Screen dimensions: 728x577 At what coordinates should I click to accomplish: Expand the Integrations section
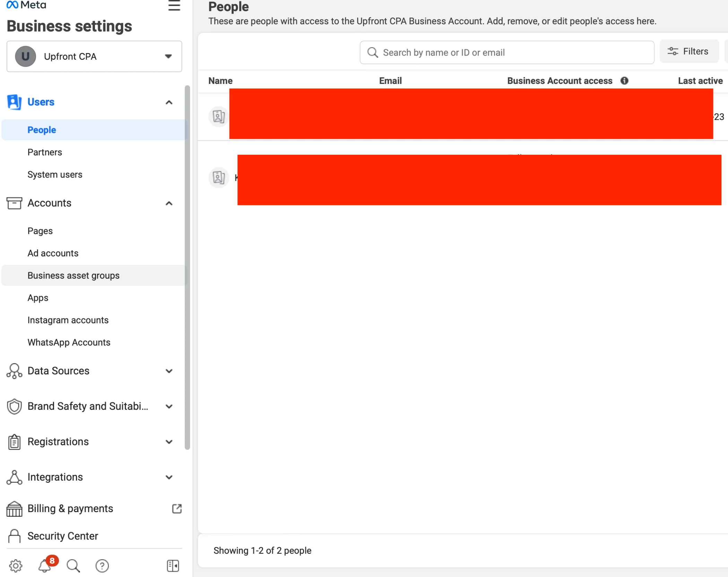169,477
